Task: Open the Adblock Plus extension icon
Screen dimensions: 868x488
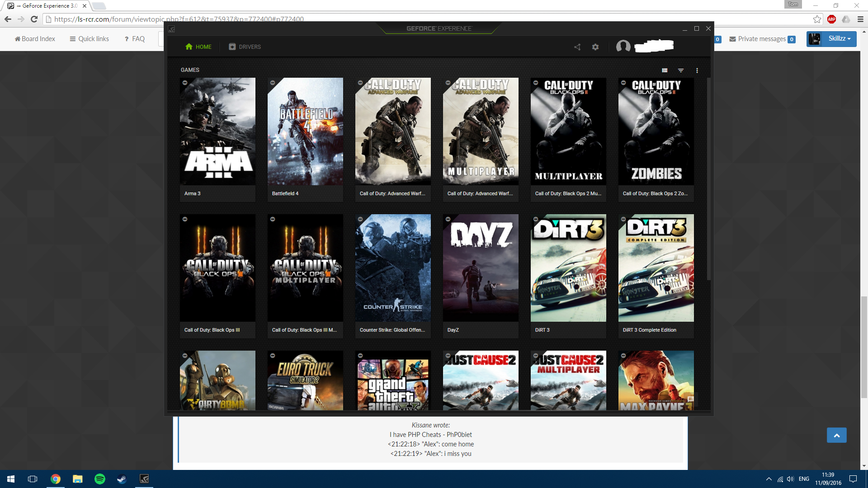Action: 831,19
